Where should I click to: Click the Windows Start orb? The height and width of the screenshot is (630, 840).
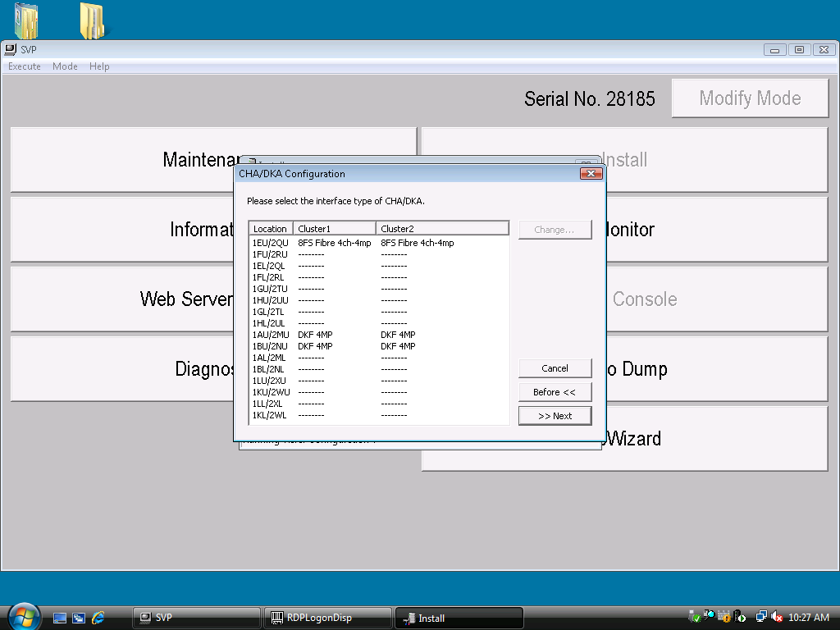[23, 616]
